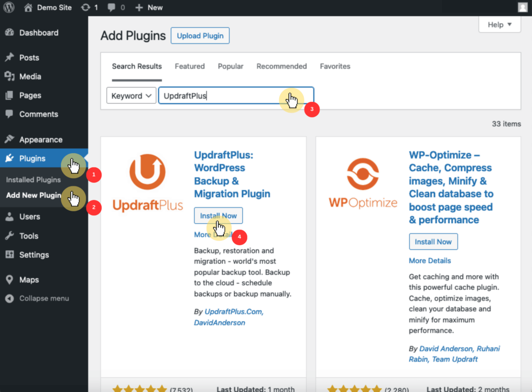Open the Appearance menu label
Image resolution: width=532 pixels, height=392 pixels.
point(41,139)
